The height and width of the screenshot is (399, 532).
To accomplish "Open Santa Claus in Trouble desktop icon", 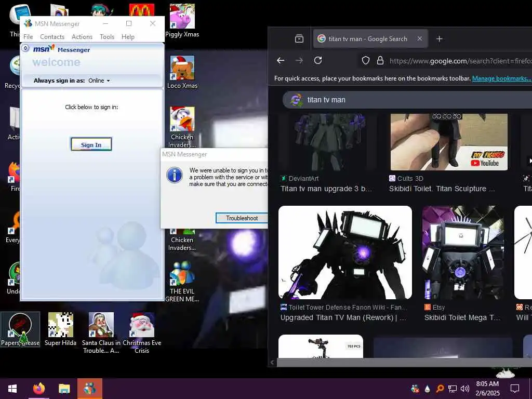I will [101, 333].
